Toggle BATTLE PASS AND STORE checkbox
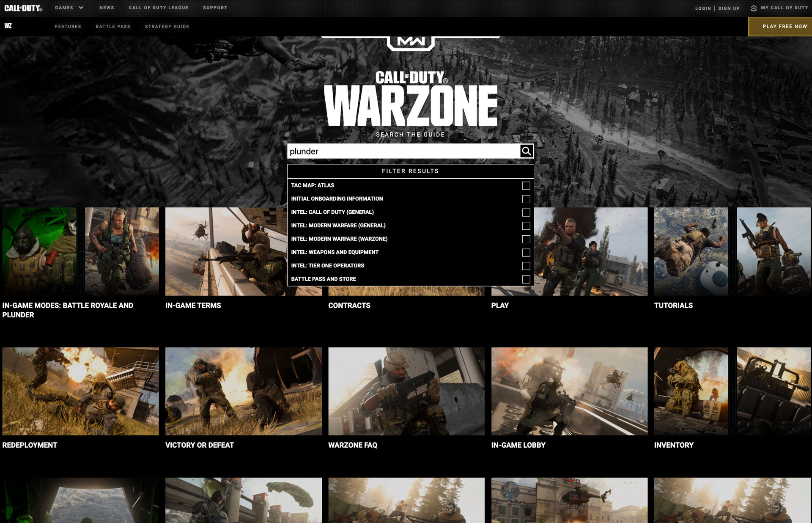 [x=524, y=279]
